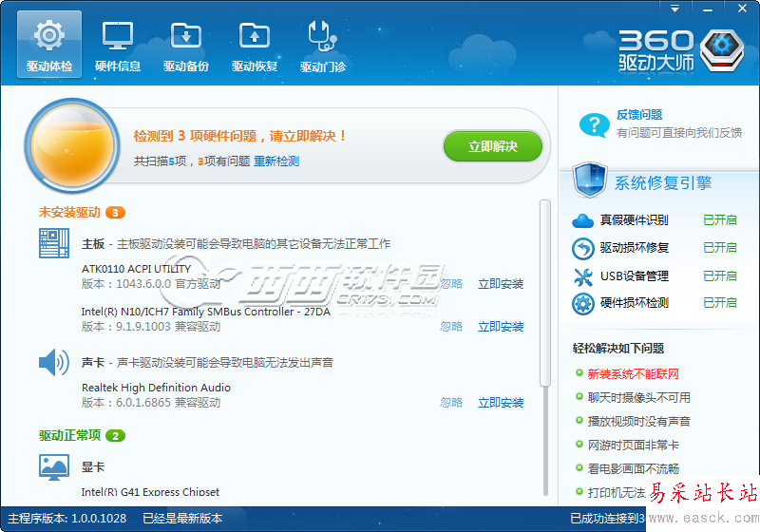Install ATK0110 ACPI UTILITY driver now
Image resolution: width=760 pixels, height=532 pixels.
[x=501, y=284]
